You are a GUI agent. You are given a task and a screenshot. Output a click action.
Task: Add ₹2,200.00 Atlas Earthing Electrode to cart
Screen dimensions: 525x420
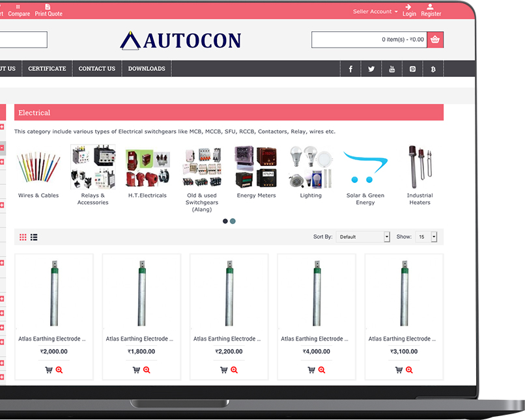point(224,370)
